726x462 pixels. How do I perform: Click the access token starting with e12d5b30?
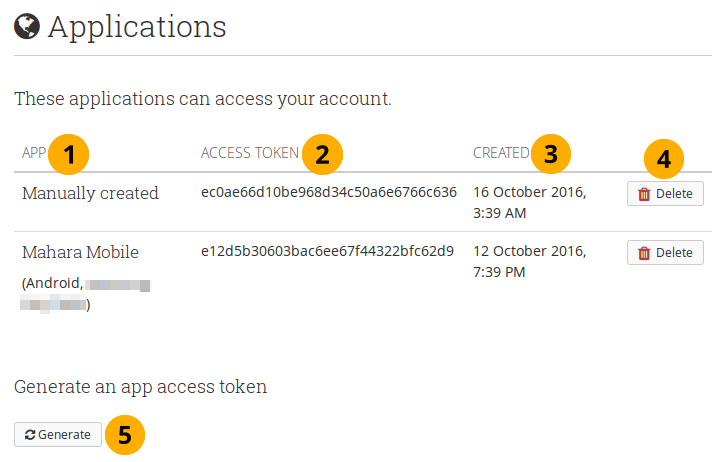pos(327,250)
